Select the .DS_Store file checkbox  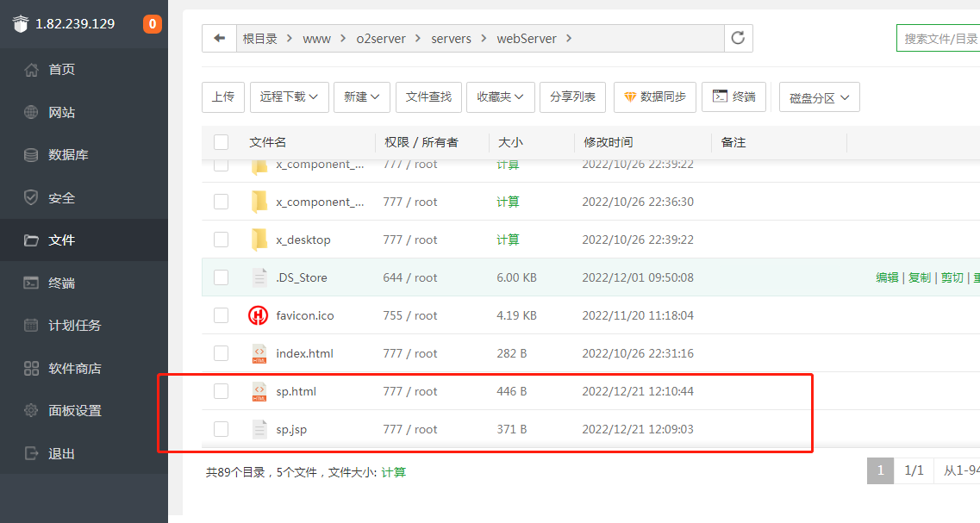pos(221,277)
